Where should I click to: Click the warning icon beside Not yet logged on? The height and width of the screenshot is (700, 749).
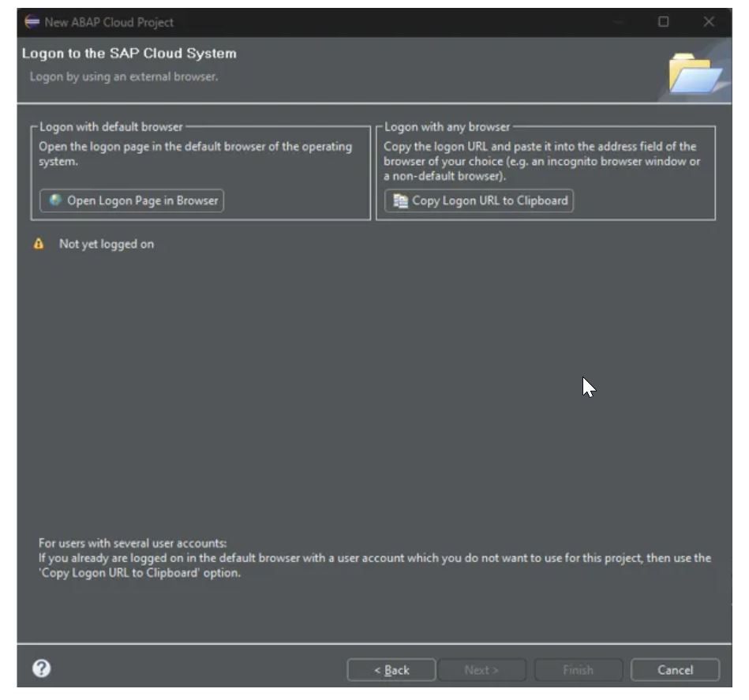pyautogui.click(x=39, y=244)
